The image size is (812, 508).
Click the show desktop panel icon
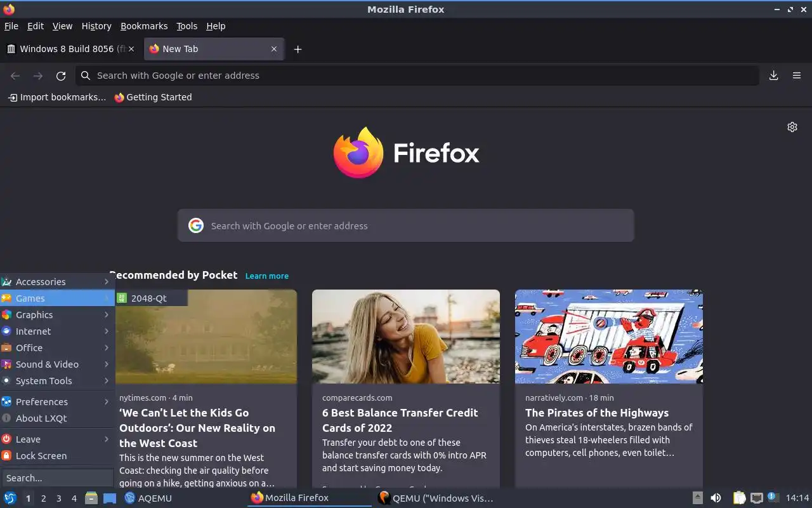(109, 498)
